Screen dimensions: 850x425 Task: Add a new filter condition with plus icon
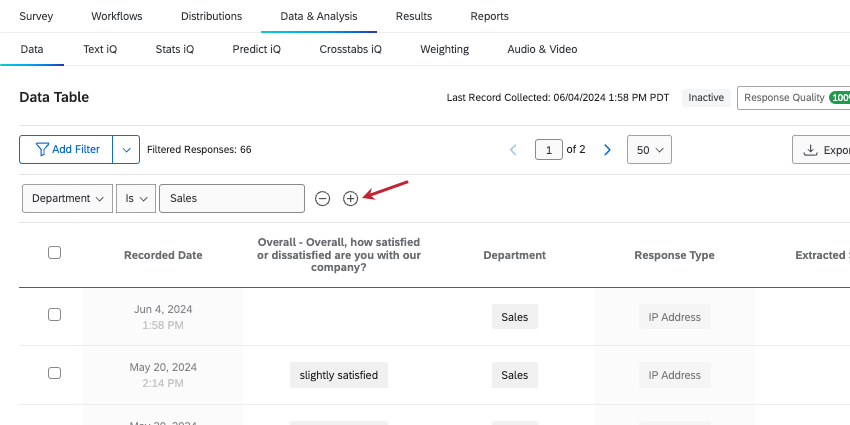click(x=351, y=199)
